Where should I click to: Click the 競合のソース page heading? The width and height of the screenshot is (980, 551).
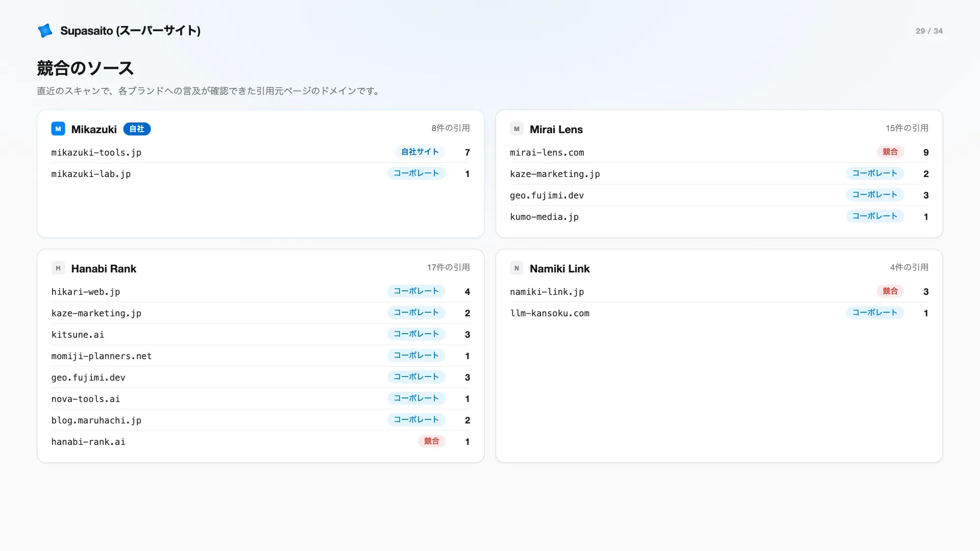point(85,68)
